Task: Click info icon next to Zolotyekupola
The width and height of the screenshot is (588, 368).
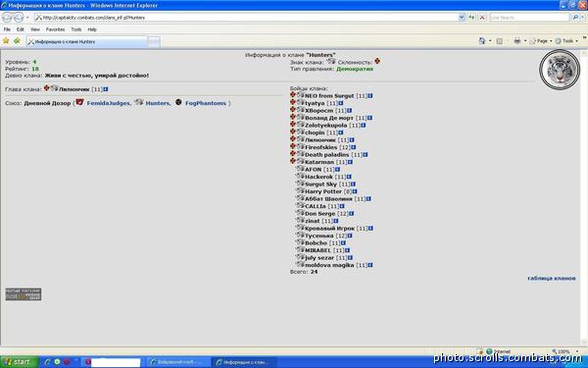Action: (x=363, y=126)
